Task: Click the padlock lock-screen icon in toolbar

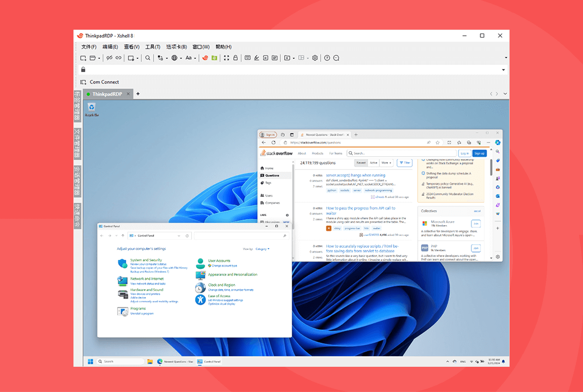Action: pyautogui.click(x=235, y=58)
